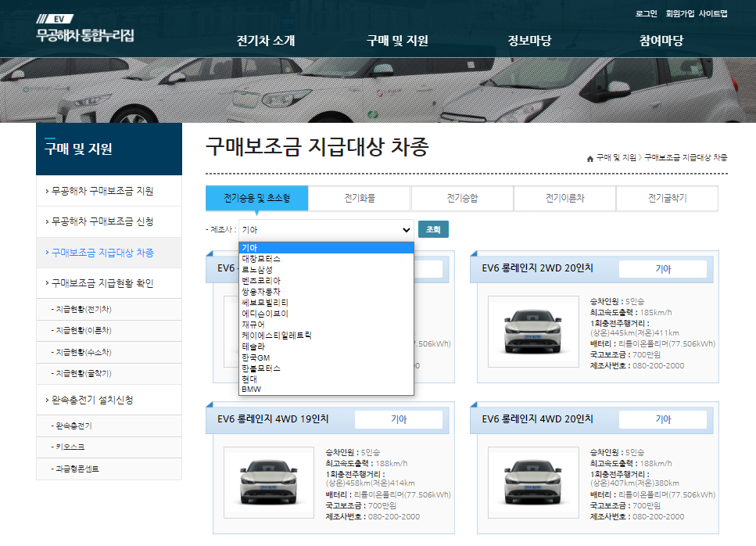The width and height of the screenshot is (756, 546).
Task: Switch to the 전기화물 tab
Action: 360,199
